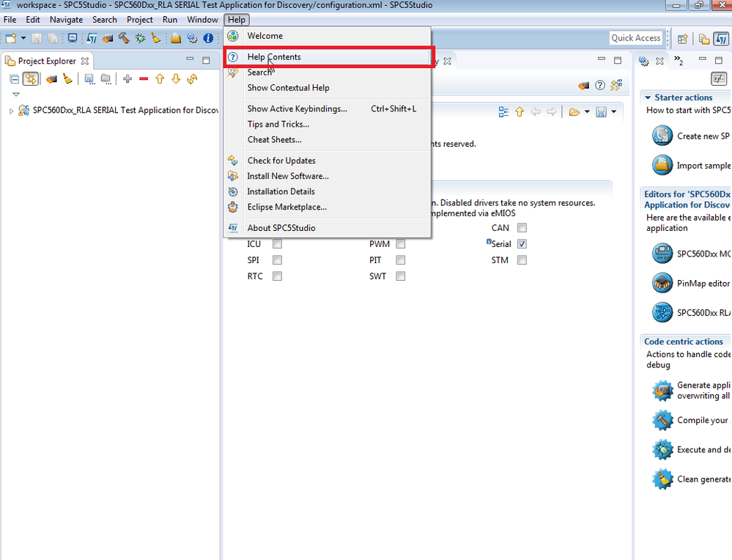
Task: Click the question mark help icon in editor
Action: click(x=600, y=85)
